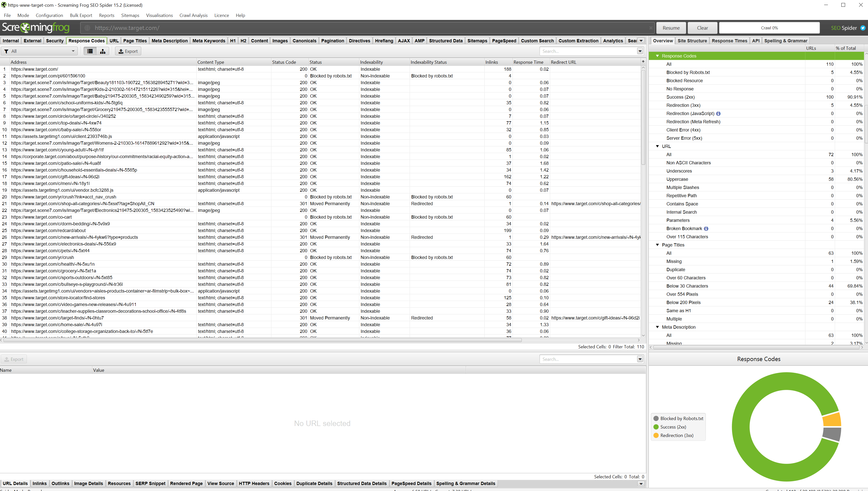868x491 pixels.
Task: Select Below 30 Characters under Page Titles
Action: click(x=687, y=286)
